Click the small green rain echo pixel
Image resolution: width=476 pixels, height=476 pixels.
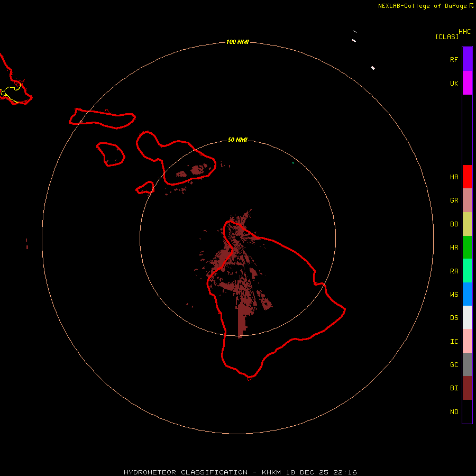293,163
